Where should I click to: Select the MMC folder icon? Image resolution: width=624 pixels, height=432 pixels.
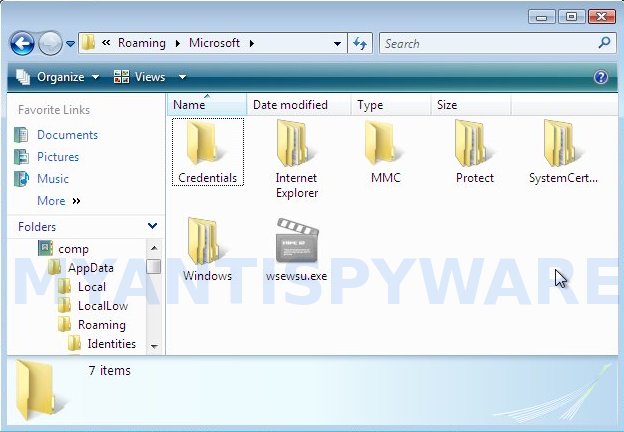383,143
